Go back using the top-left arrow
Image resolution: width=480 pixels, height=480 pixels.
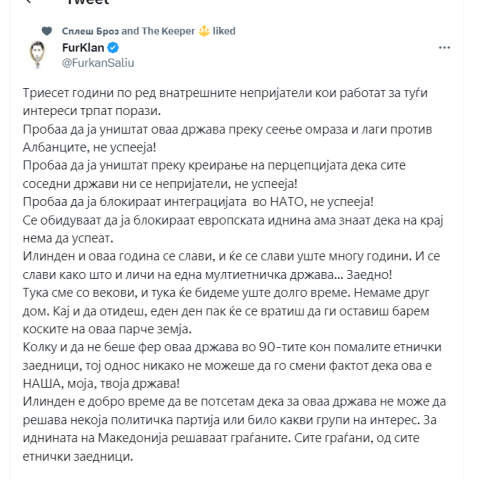[29, 1]
